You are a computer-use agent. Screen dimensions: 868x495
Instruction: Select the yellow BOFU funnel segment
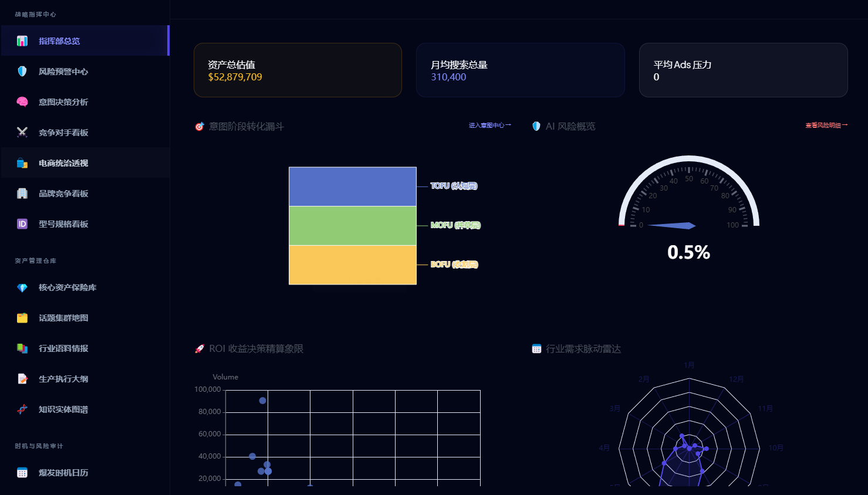[x=352, y=265]
